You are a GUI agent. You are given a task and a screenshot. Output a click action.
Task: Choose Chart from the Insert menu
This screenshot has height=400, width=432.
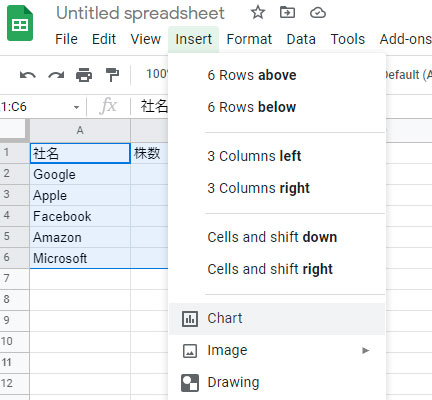[x=277, y=319]
